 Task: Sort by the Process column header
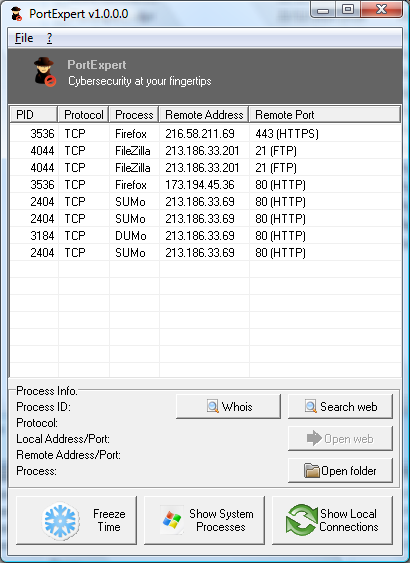(134, 115)
